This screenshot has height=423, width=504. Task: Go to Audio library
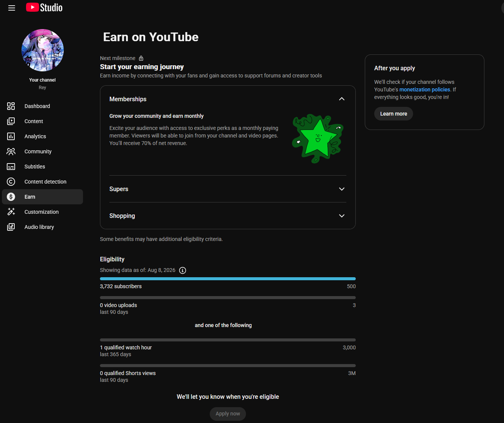(42, 227)
